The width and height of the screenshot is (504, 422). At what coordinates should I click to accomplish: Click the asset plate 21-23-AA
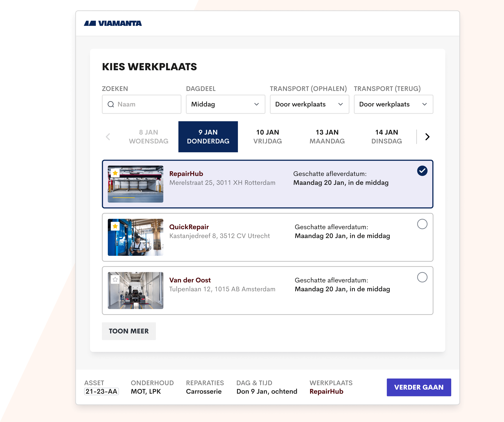pyautogui.click(x=101, y=392)
